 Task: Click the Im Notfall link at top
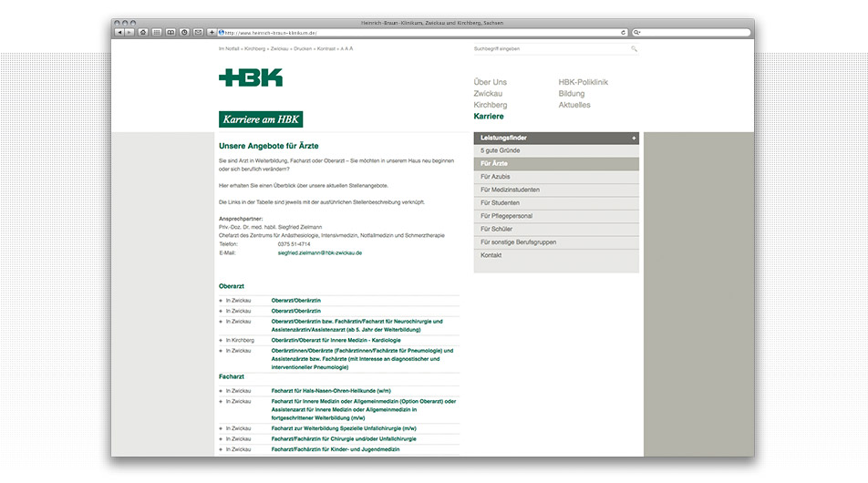(229, 48)
